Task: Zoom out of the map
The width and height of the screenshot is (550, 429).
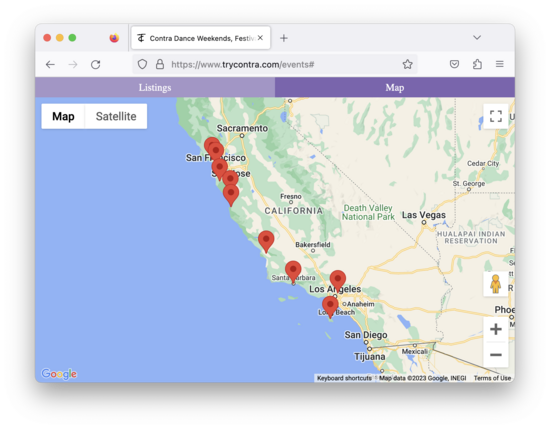Action: pyautogui.click(x=496, y=355)
